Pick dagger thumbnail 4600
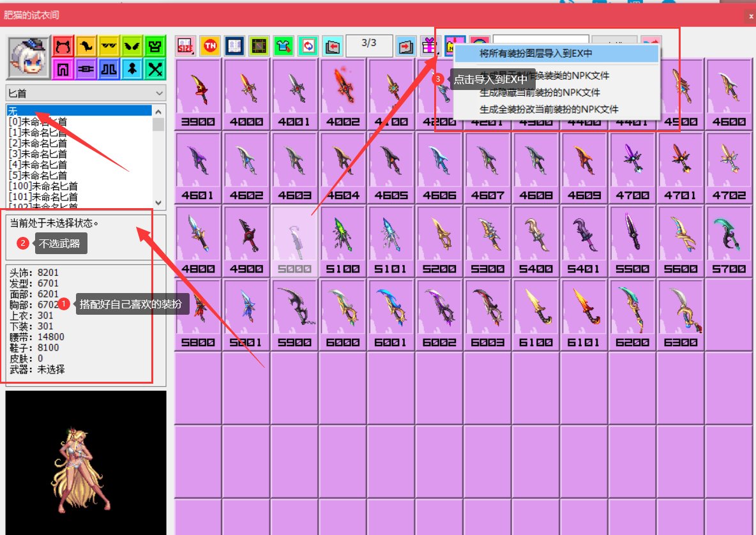The height and width of the screenshot is (535, 756). coord(729,94)
